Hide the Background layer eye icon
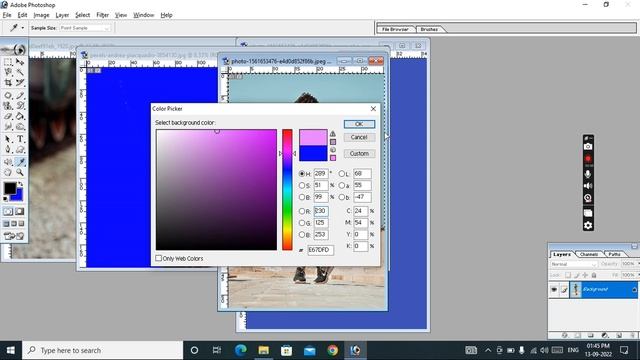This screenshot has height=360, width=640. click(554, 289)
